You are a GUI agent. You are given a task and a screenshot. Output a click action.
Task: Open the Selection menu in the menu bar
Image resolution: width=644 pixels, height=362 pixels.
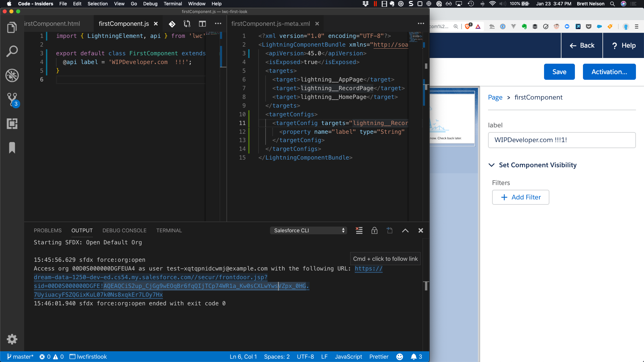98,4
